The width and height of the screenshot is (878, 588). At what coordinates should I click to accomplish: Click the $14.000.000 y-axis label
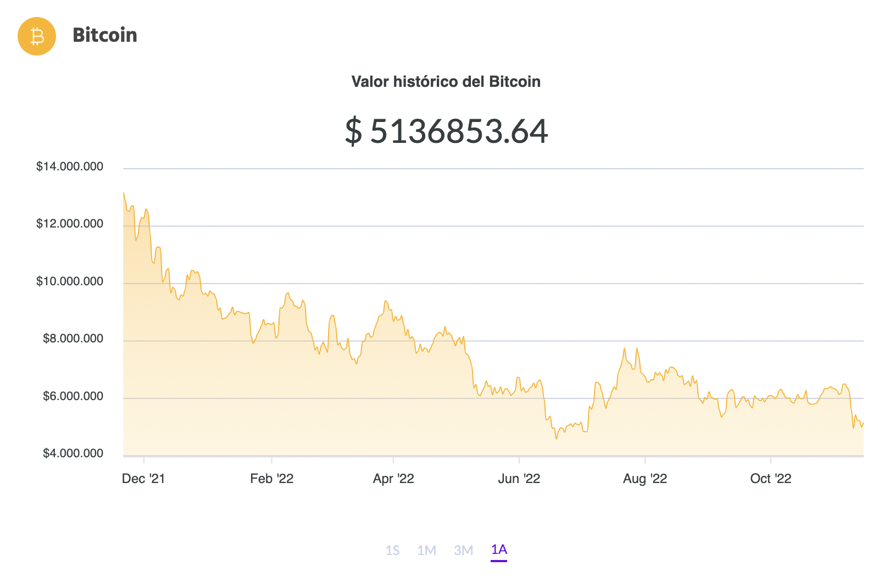70,167
